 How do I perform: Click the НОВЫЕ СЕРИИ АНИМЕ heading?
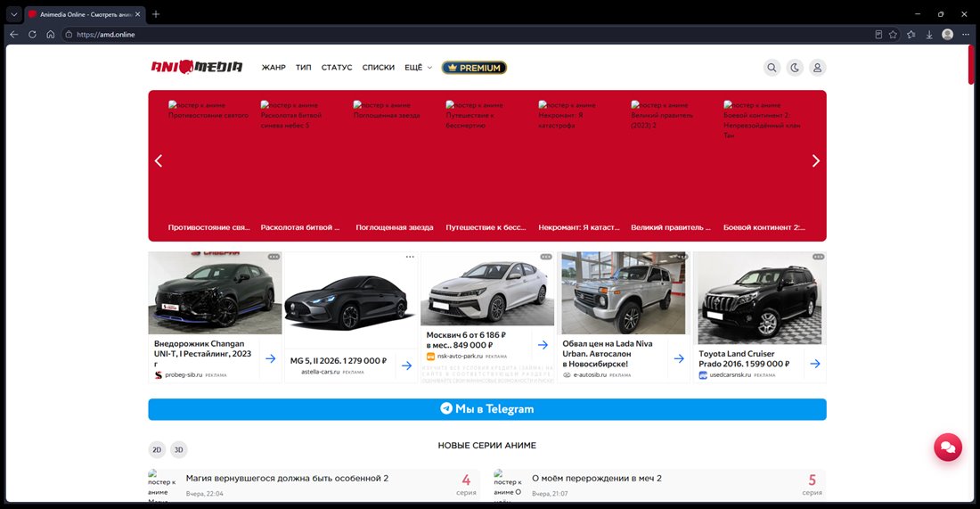[486, 445]
